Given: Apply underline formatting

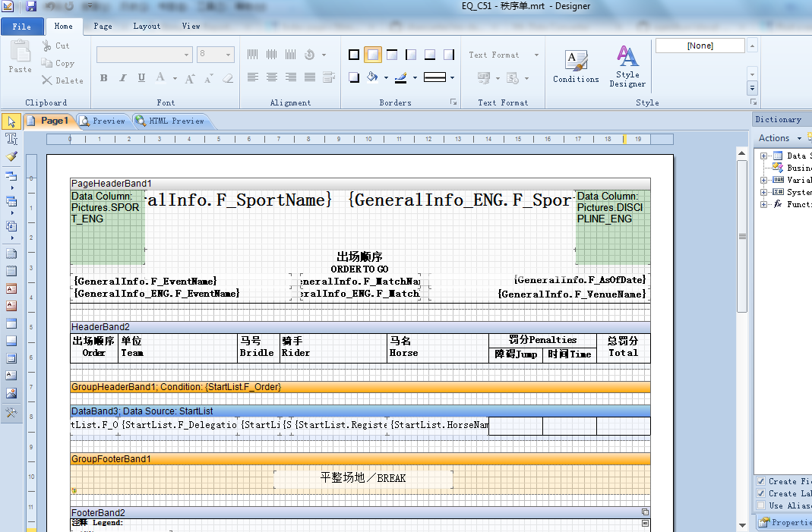Looking at the screenshot, I should point(141,78).
